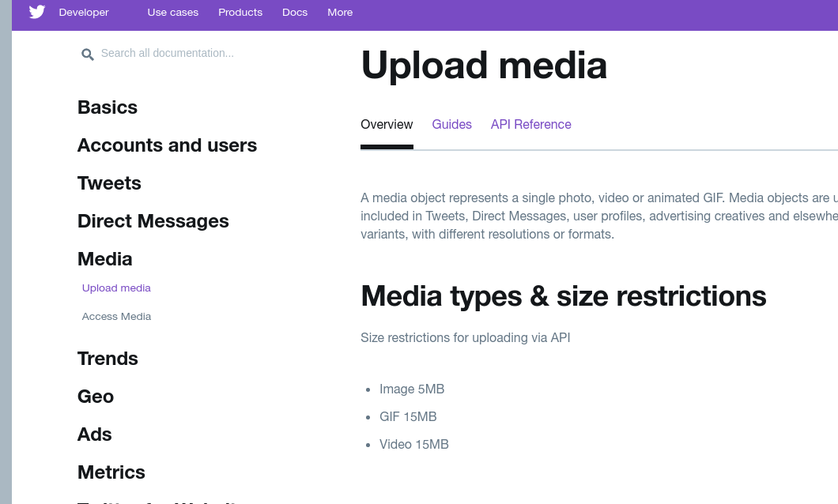Collapse the Media sidebar section
Screen dimensions: 838x504
tap(104, 259)
